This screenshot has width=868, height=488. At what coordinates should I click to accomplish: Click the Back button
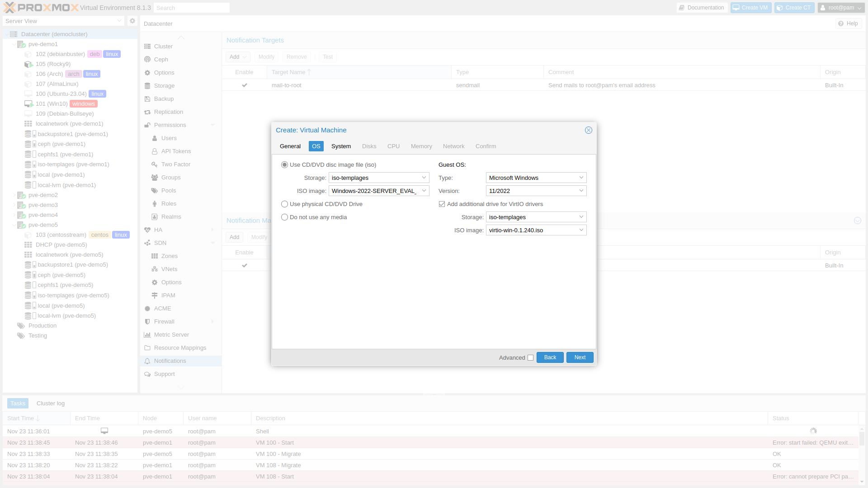pyautogui.click(x=550, y=357)
